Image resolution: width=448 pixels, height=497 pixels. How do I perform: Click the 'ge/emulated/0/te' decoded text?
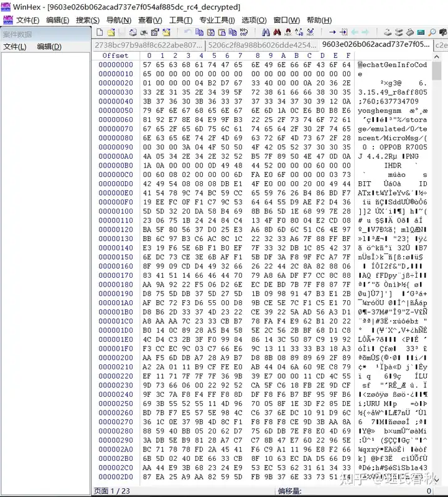[393, 129]
